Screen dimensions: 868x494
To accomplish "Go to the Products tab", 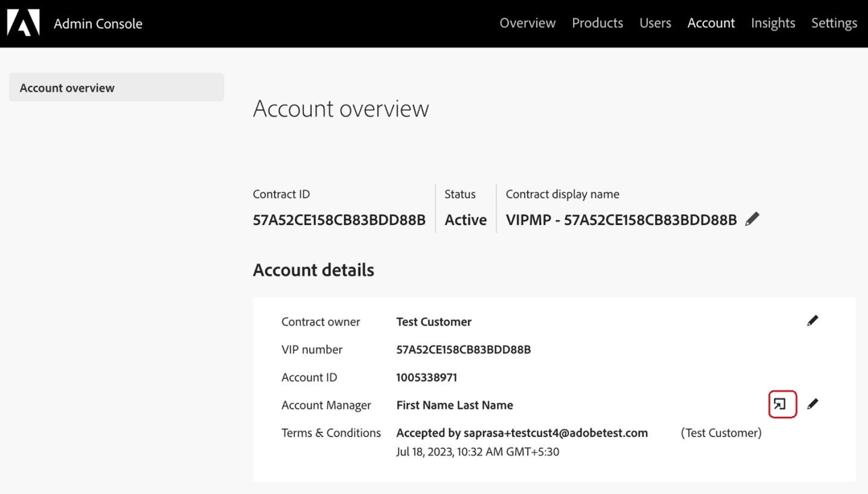I will click(597, 23).
